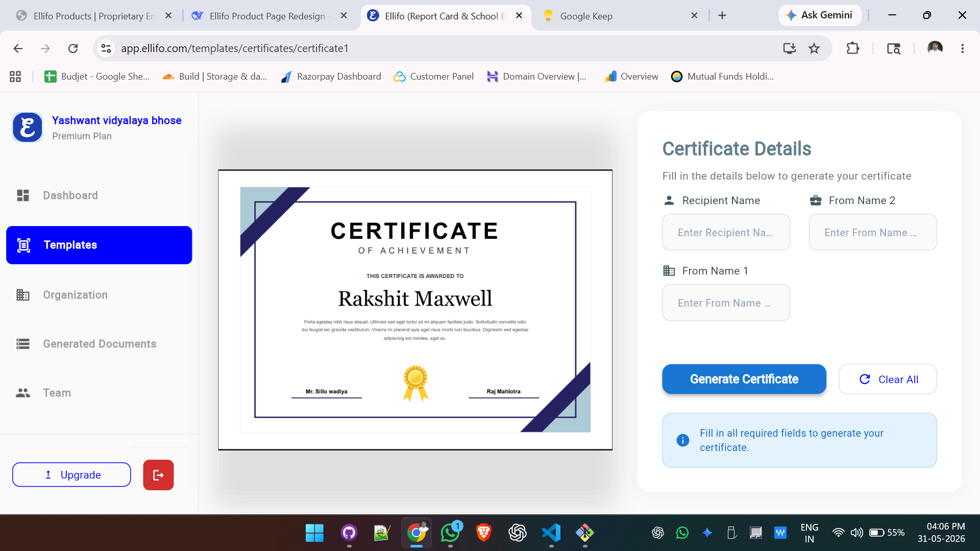Open the Customer Panel bookmark
980x551 pixels.
434,77
